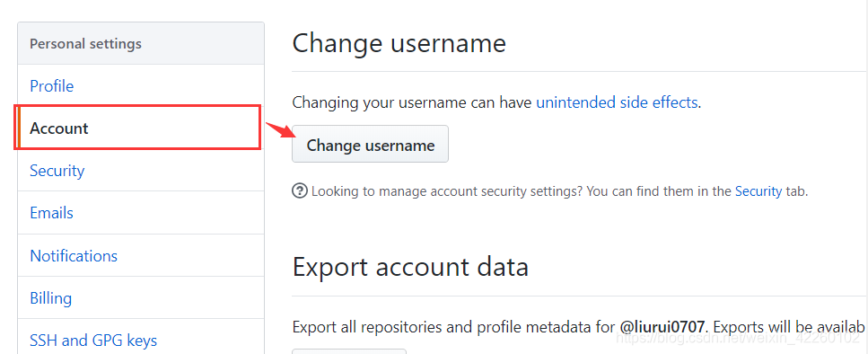
Task: Open the Security tab link in help text
Action: [x=758, y=191]
